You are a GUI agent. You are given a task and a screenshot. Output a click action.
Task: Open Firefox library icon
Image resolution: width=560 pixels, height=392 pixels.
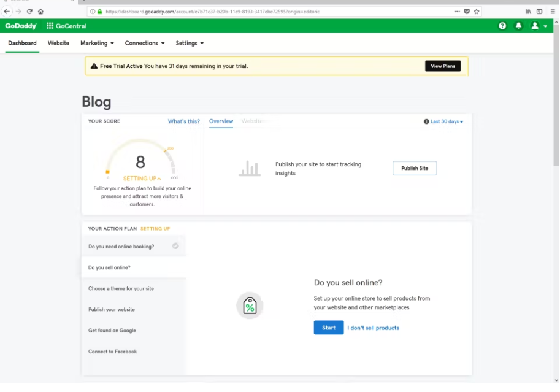click(x=528, y=12)
